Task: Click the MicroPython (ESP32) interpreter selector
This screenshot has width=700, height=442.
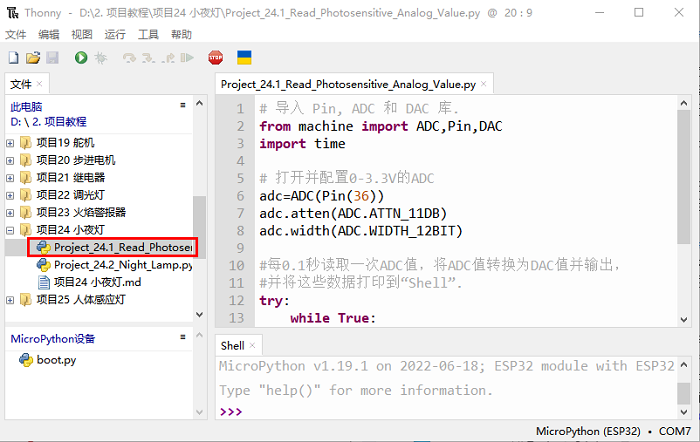Action: click(x=589, y=432)
